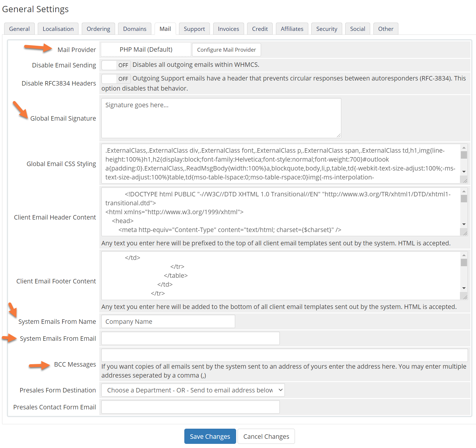This screenshot has width=476, height=448.
Task: Open the PHP Mail (Default) provider selector
Action: (x=146, y=50)
